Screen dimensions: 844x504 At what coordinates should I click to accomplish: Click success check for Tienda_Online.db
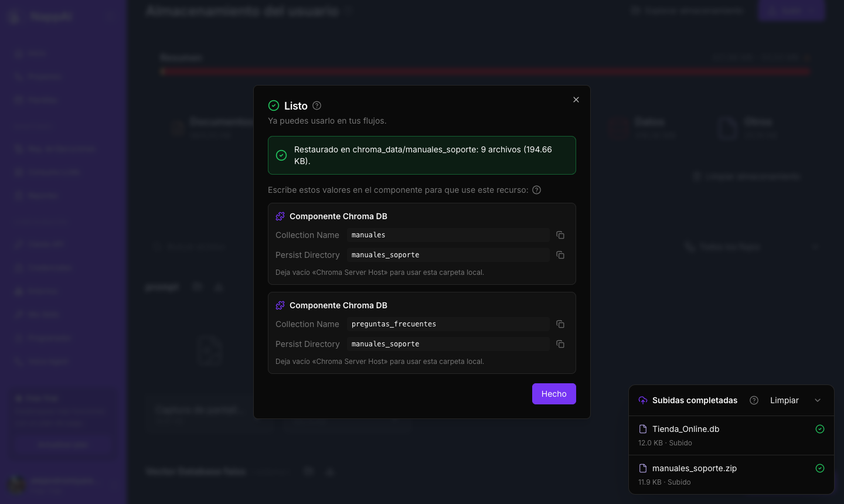point(820,429)
